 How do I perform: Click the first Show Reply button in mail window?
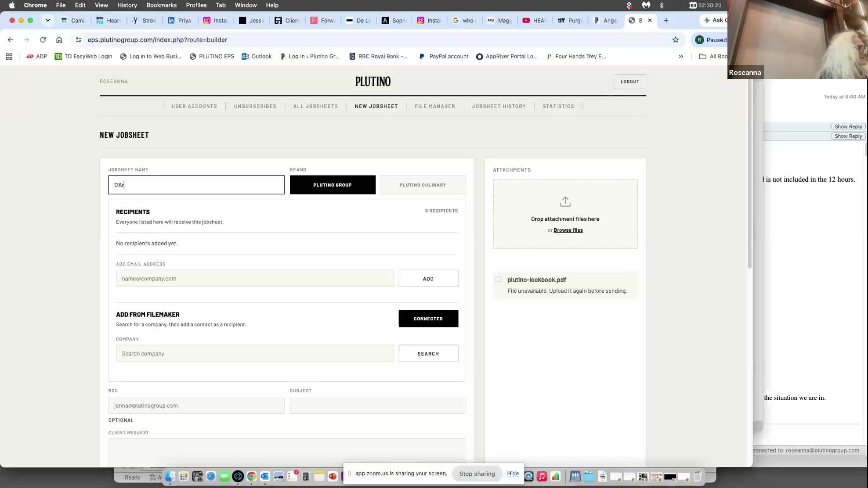pos(848,126)
